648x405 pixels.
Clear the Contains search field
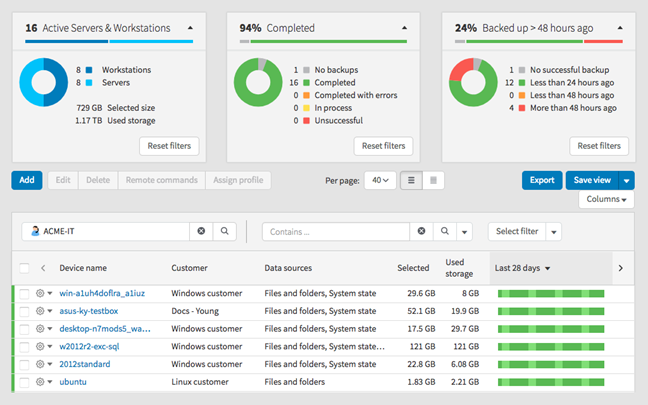[x=421, y=231]
